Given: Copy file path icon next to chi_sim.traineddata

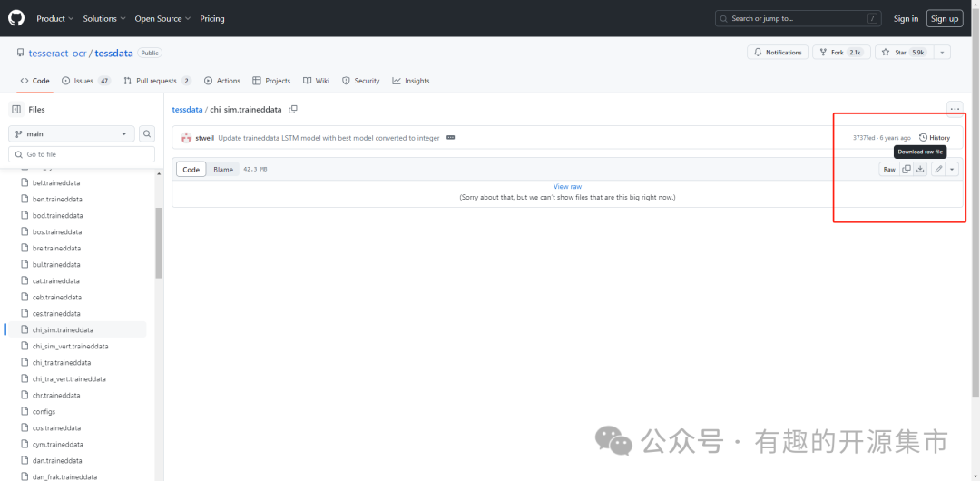Looking at the screenshot, I should [x=292, y=110].
